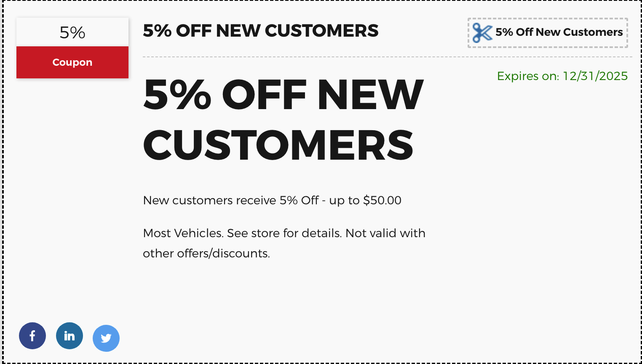Click the 5% badge above Coupon
Screen dimensions: 642x364
pyautogui.click(x=72, y=32)
